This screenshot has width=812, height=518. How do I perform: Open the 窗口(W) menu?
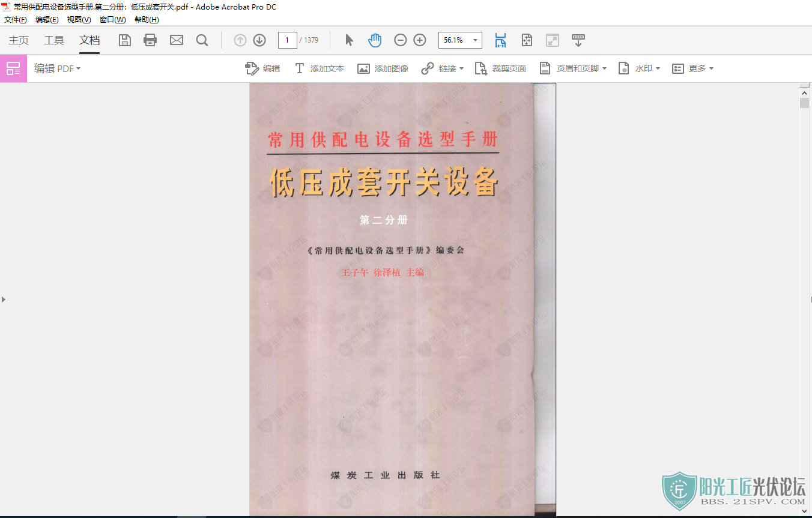pos(112,19)
